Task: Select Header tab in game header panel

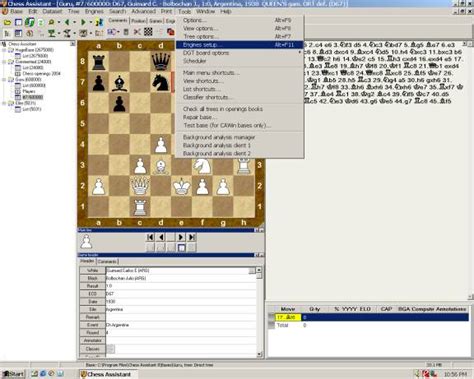Action: [87, 261]
